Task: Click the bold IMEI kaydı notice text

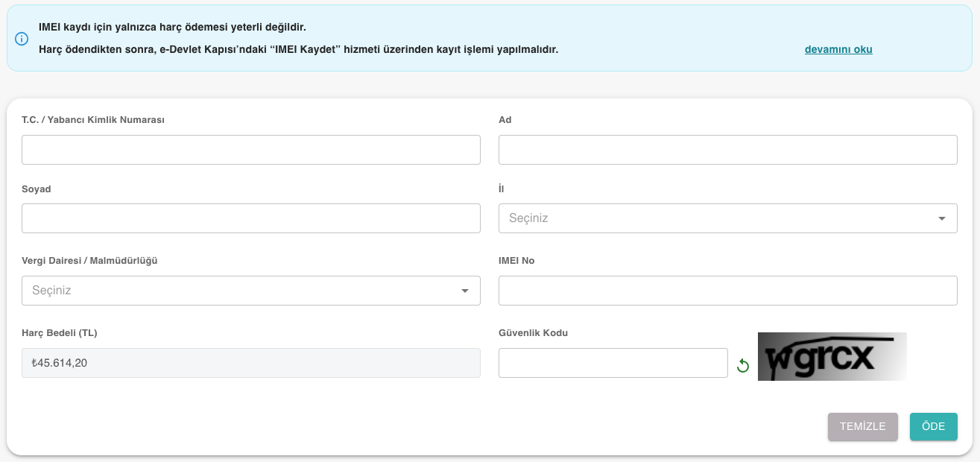Action: [x=172, y=27]
